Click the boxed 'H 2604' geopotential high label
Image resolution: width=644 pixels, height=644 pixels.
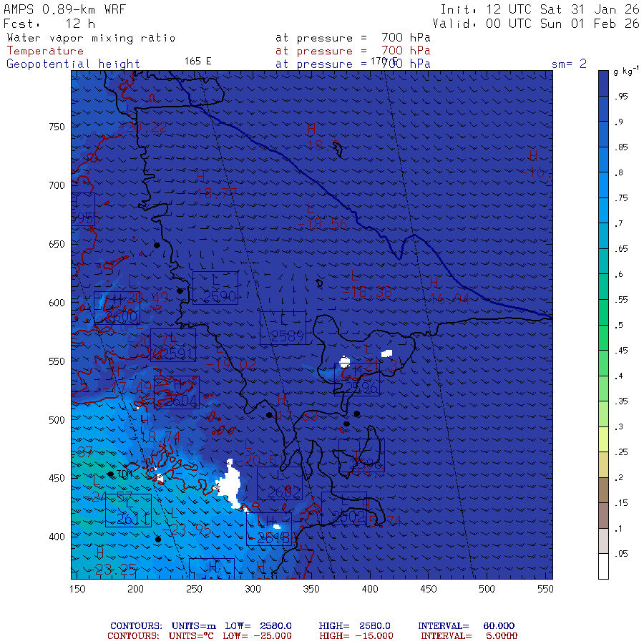click(177, 392)
